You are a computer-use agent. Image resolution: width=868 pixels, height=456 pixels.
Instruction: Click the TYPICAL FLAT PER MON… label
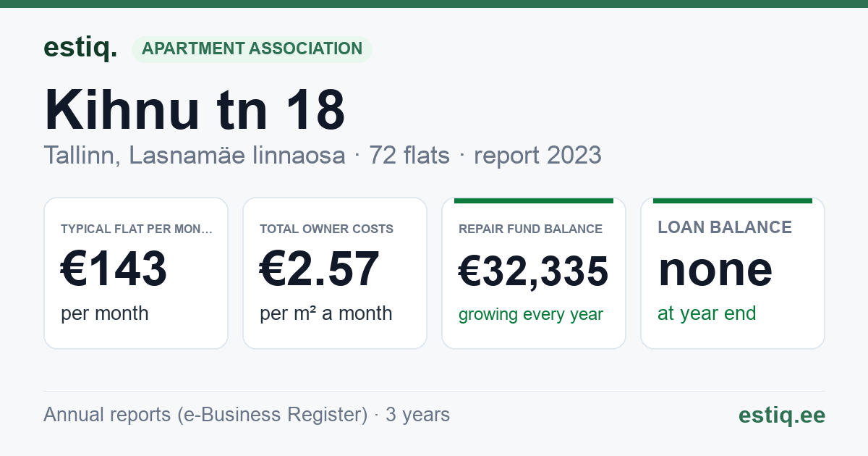click(137, 229)
